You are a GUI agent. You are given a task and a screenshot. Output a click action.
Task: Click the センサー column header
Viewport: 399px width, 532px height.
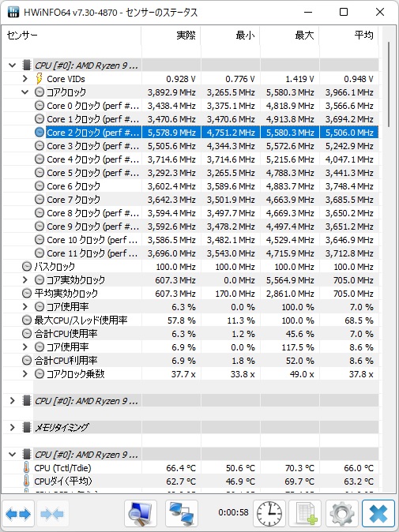(72, 35)
